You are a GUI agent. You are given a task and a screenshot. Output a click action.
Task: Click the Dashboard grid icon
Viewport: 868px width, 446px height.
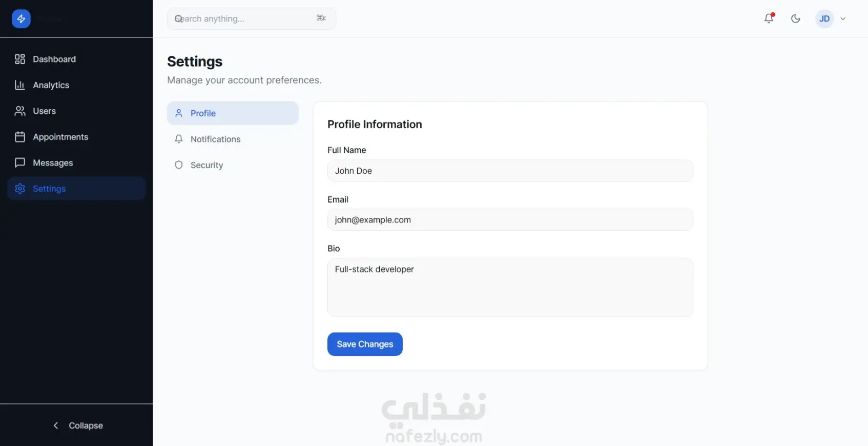[x=20, y=59]
